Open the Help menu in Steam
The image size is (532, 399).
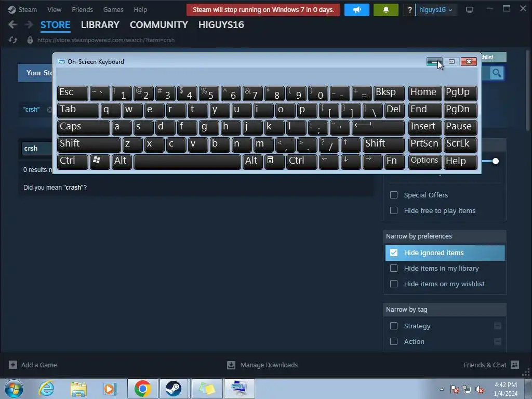[140, 9]
